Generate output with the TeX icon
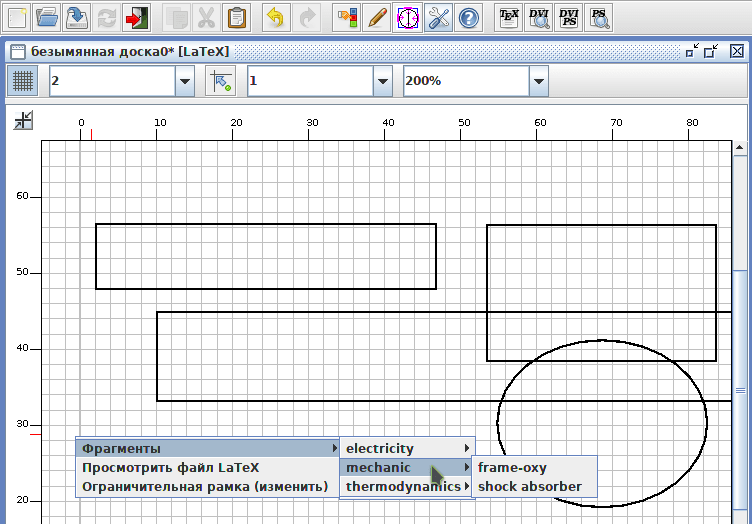Viewport: 752px width, 524px height. (509, 18)
